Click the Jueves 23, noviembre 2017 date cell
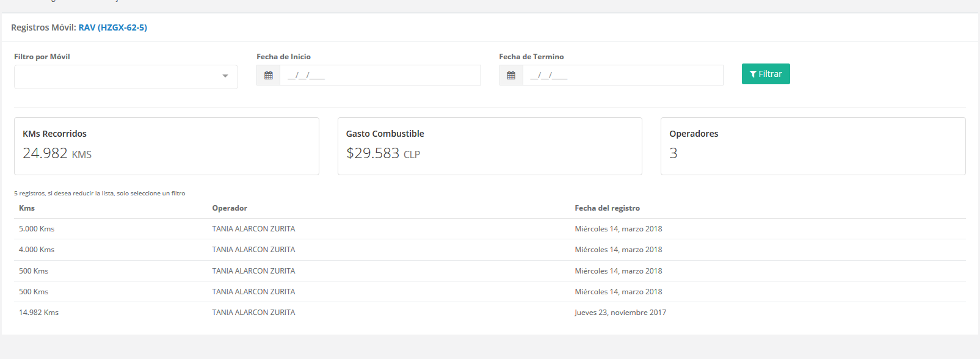 (x=620, y=313)
